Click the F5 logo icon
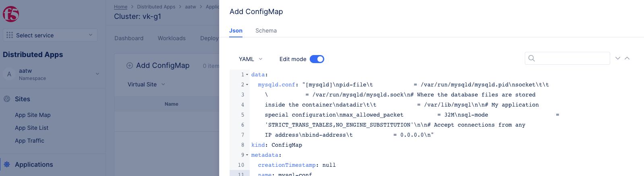This screenshot has height=176, width=644. 11,14
